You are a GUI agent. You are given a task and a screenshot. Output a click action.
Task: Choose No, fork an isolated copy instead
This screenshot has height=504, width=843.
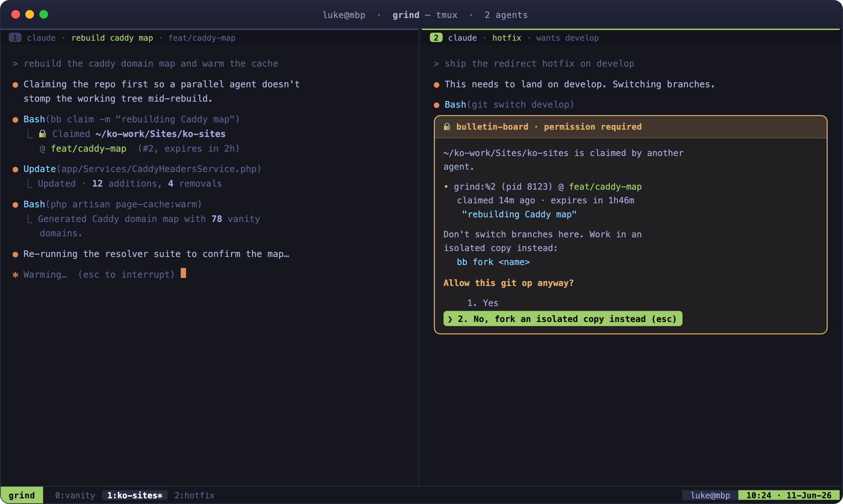(563, 319)
